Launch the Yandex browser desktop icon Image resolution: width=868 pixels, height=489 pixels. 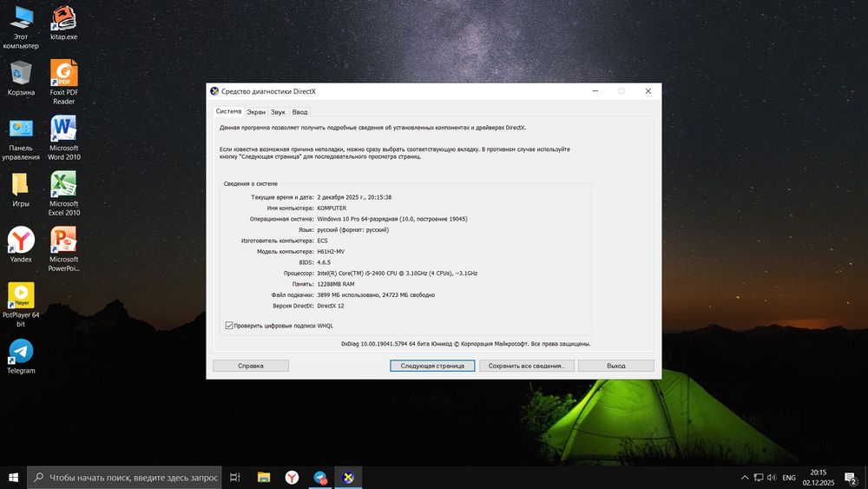click(x=21, y=244)
